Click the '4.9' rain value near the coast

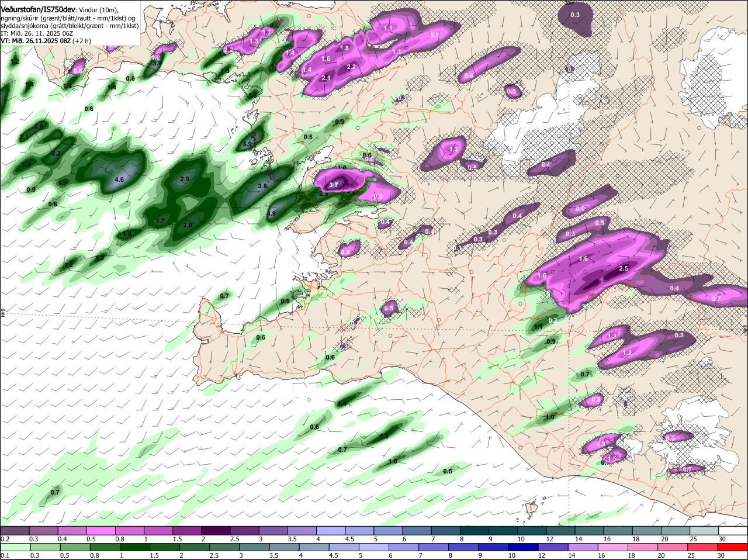point(271,213)
